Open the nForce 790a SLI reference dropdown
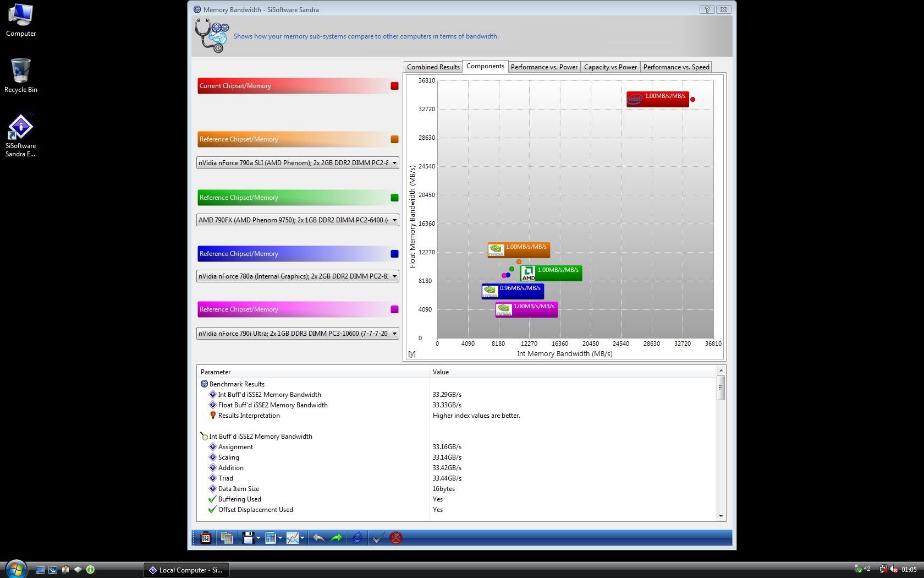The image size is (924, 578). 298,163
